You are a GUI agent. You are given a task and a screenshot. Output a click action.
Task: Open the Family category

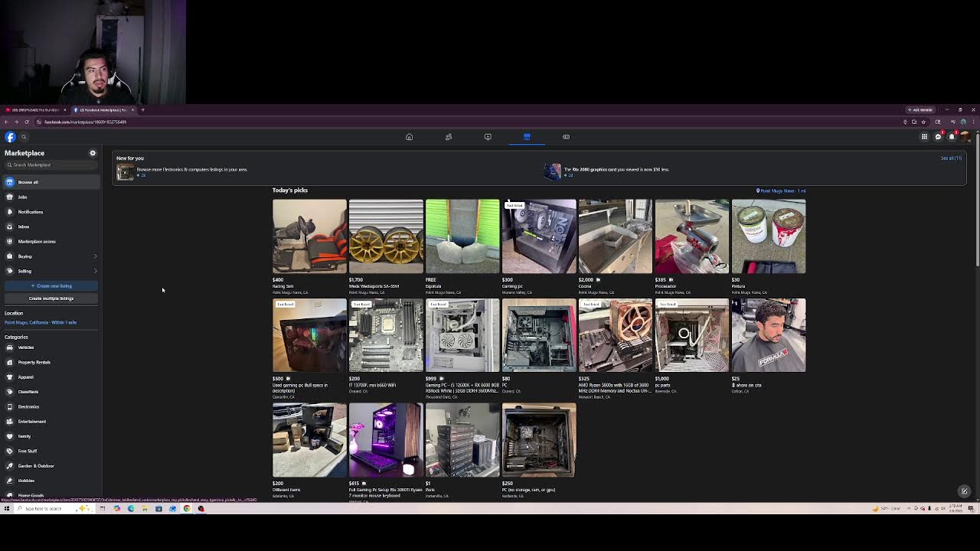pyautogui.click(x=51, y=436)
